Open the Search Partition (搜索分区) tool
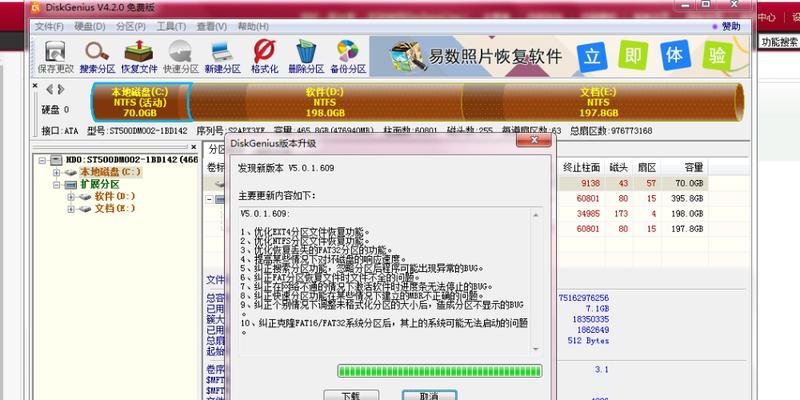This screenshot has height=400, width=800. [x=97, y=57]
